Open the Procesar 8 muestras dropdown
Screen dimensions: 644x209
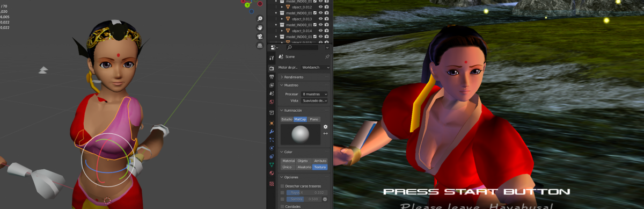click(314, 94)
